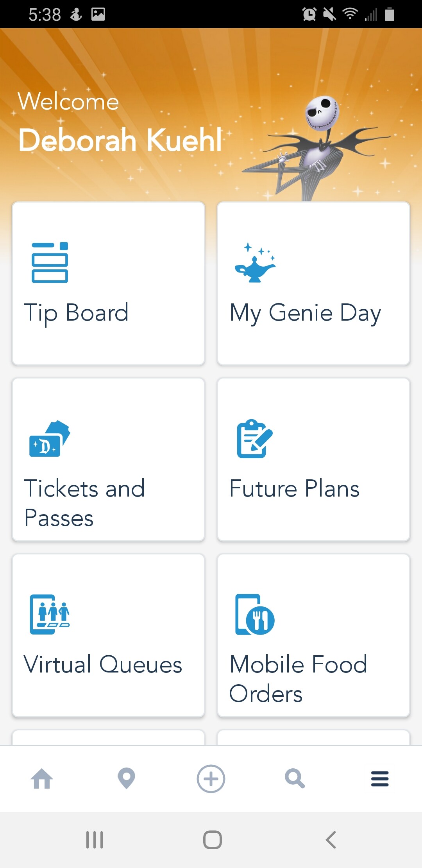Open the map location pin tab
422x868 pixels.
point(126,778)
